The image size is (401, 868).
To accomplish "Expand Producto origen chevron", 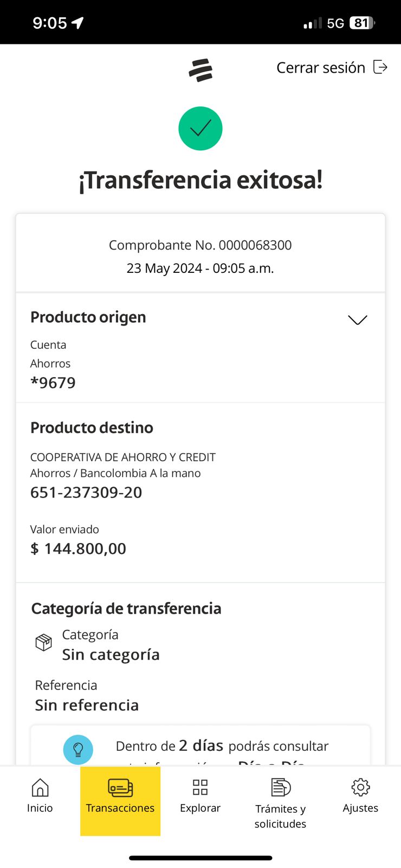I will tap(357, 320).
